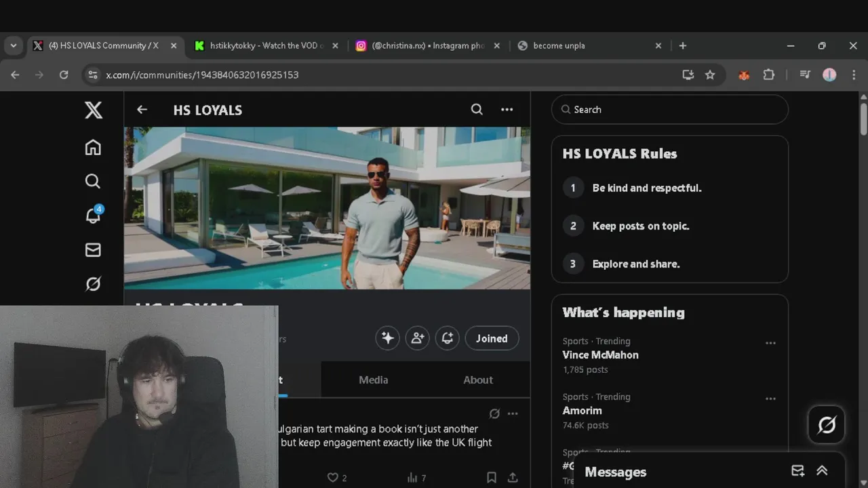The width and height of the screenshot is (868, 488).
Task: Open more options for Amorim trend
Action: click(x=770, y=399)
